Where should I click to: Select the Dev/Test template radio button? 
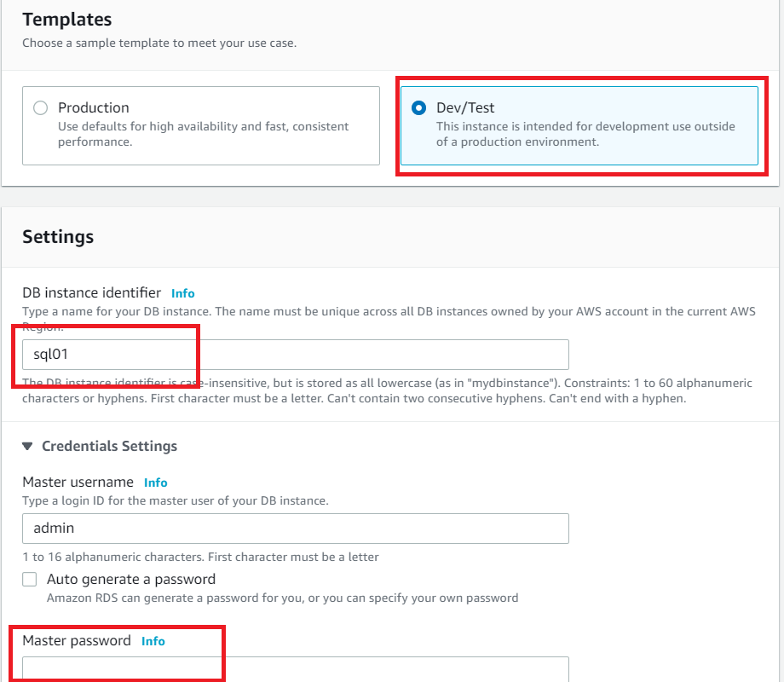pyautogui.click(x=418, y=108)
